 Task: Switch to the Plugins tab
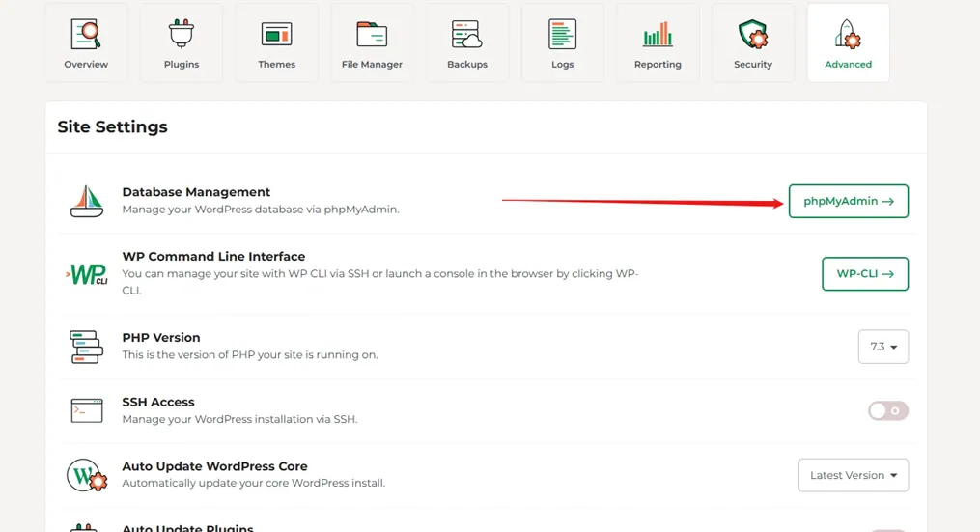[x=182, y=42]
